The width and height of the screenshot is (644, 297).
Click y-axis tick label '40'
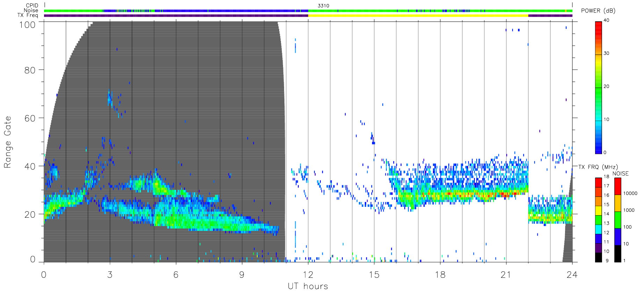coord(30,167)
